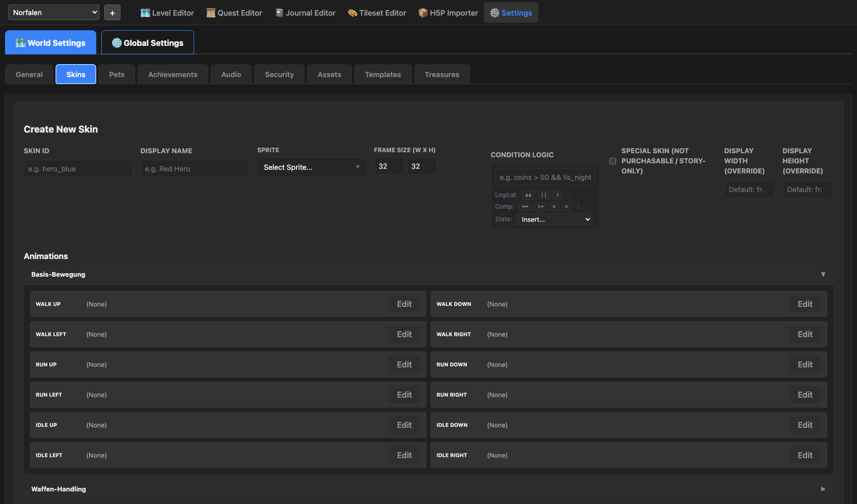Open the Select Sprite dropdown
The height and width of the screenshot is (504, 857).
[x=311, y=167]
